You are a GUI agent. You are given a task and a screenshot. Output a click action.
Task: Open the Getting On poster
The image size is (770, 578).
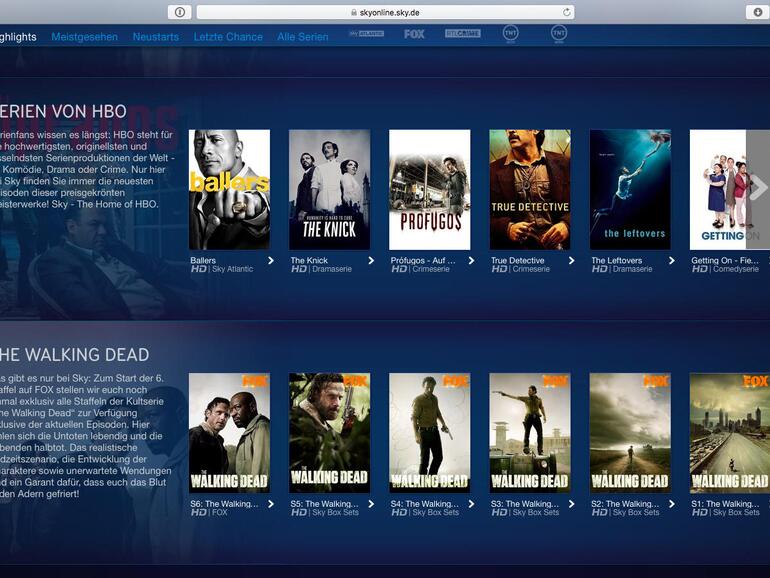point(718,190)
